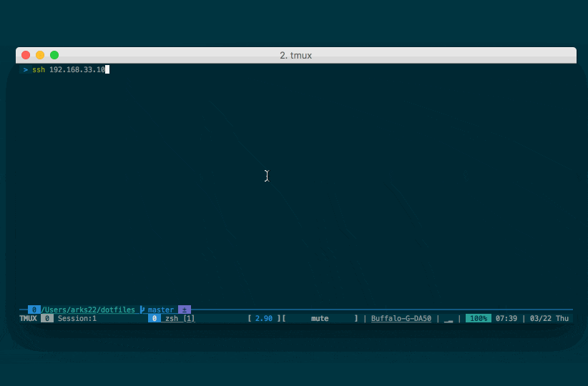Click the red close window button
This screenshot has width=588, height=386.
coord(26,55)
